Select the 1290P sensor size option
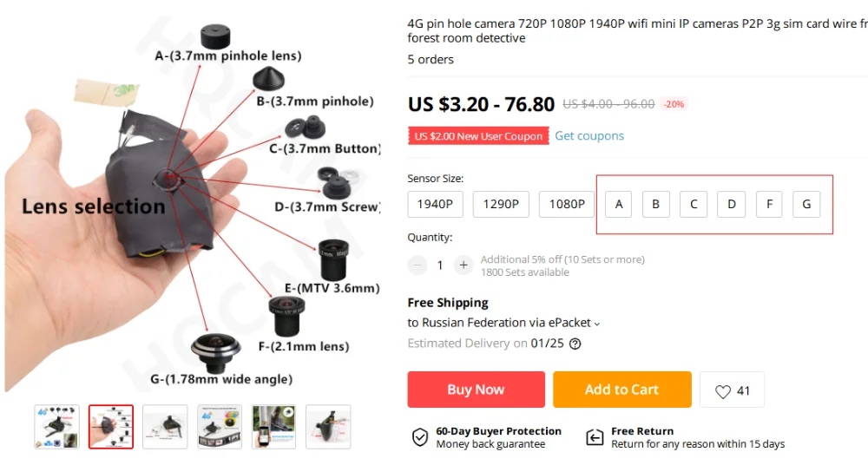Image resolution: width=868 pixels, height=465 pixels. click(501, 204)
